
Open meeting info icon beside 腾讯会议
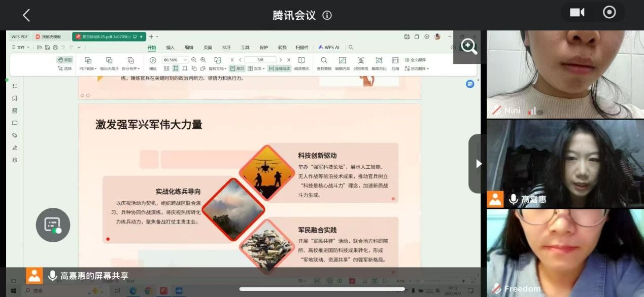pyautogui.click(x=327, y=15)
